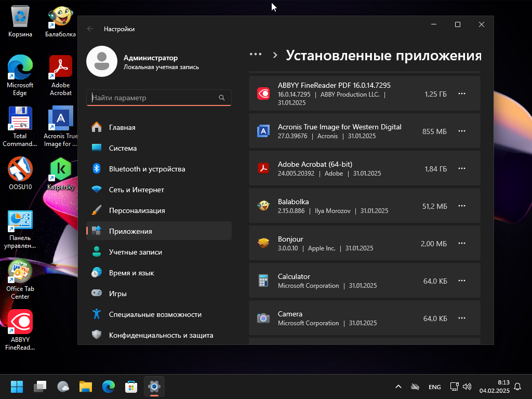Open the clock and date flyout
Screen dimensions: 532x399
(x=495, y=387)
